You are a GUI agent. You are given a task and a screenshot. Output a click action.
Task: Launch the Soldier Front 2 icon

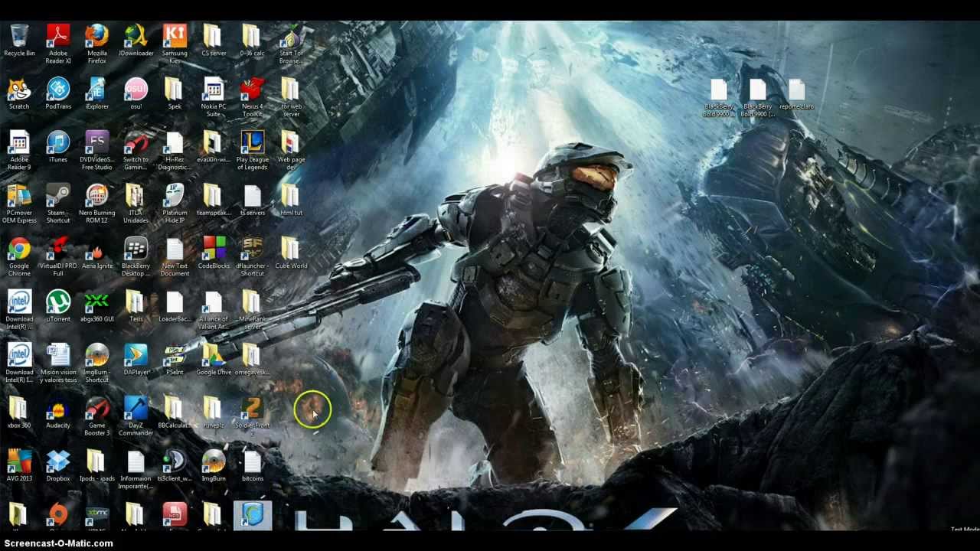[x=252, y=416]
